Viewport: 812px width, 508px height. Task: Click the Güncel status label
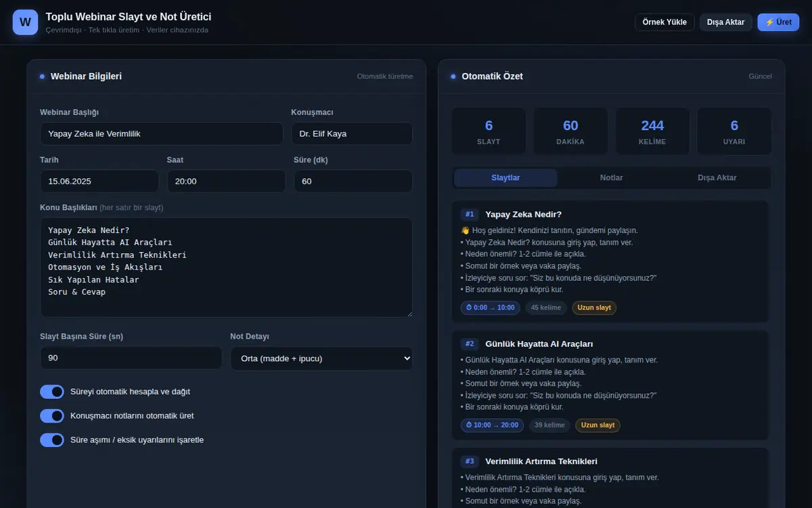pyautogui.click(x=760, y=77)
